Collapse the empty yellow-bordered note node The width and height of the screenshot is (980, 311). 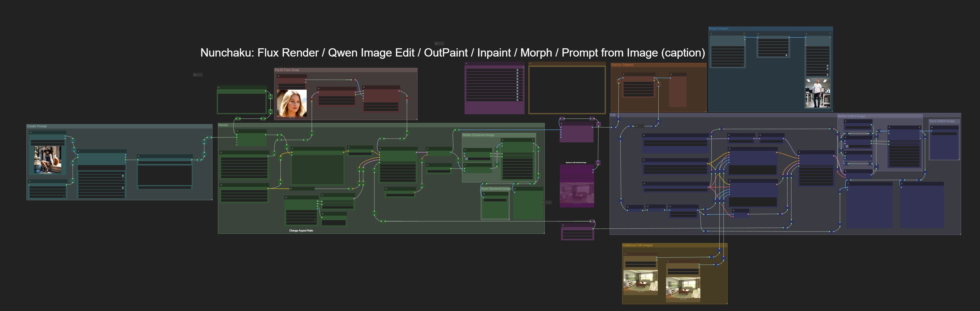[530, 64]
